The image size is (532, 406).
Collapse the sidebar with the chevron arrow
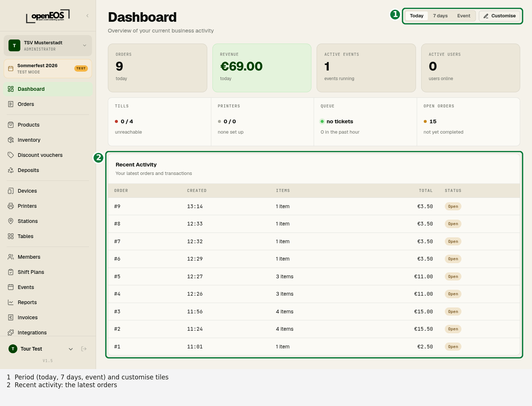pos(88,16)
